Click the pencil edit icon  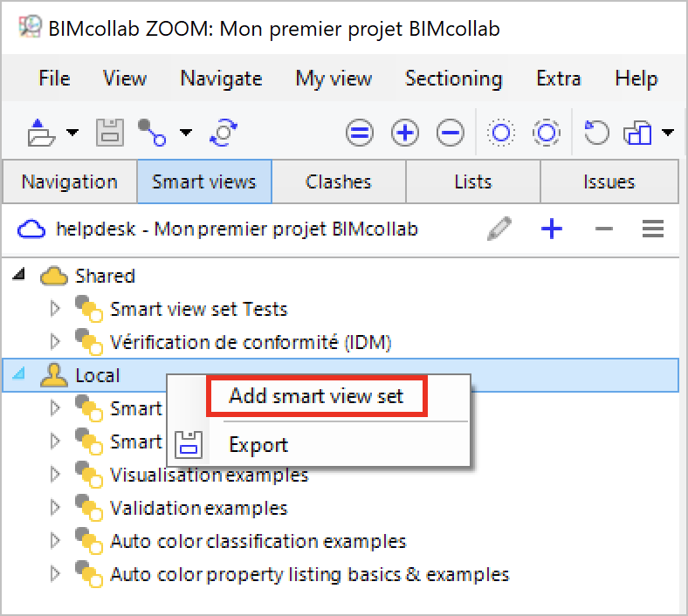500,229
